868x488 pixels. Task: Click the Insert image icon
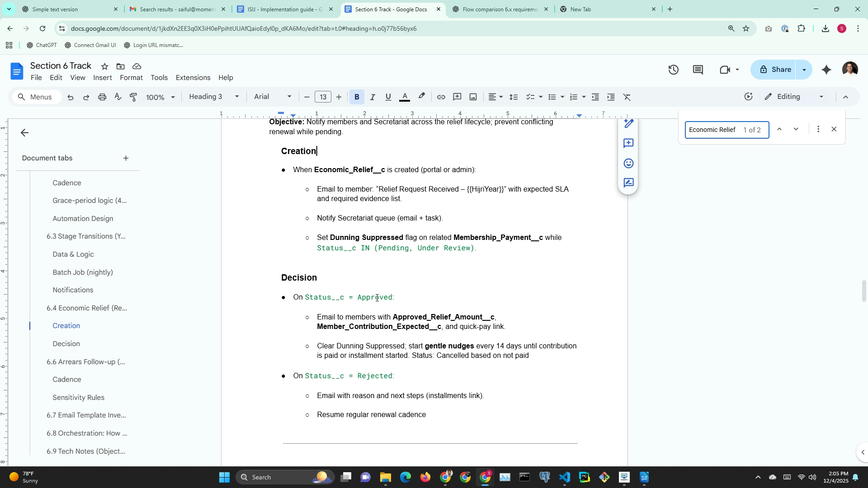pyautogui.click(x=473, y=97)
